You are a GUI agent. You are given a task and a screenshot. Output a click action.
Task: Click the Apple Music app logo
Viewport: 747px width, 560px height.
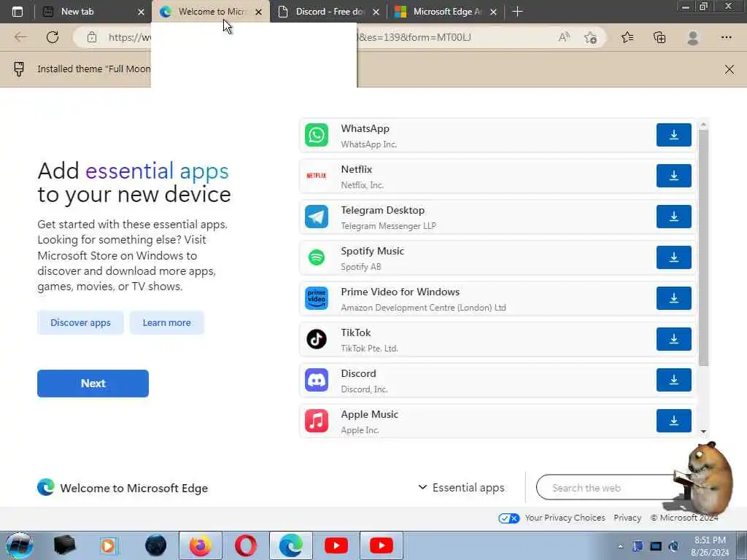(317, 421)
